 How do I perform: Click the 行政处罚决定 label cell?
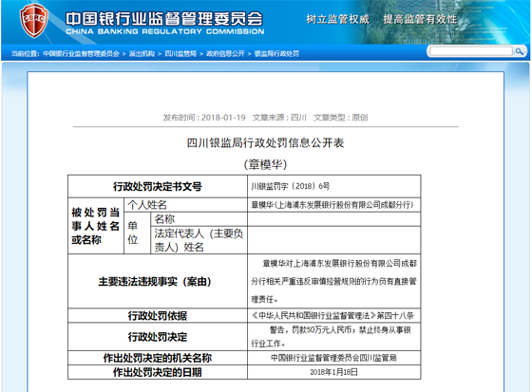click(x=158, y=337)
